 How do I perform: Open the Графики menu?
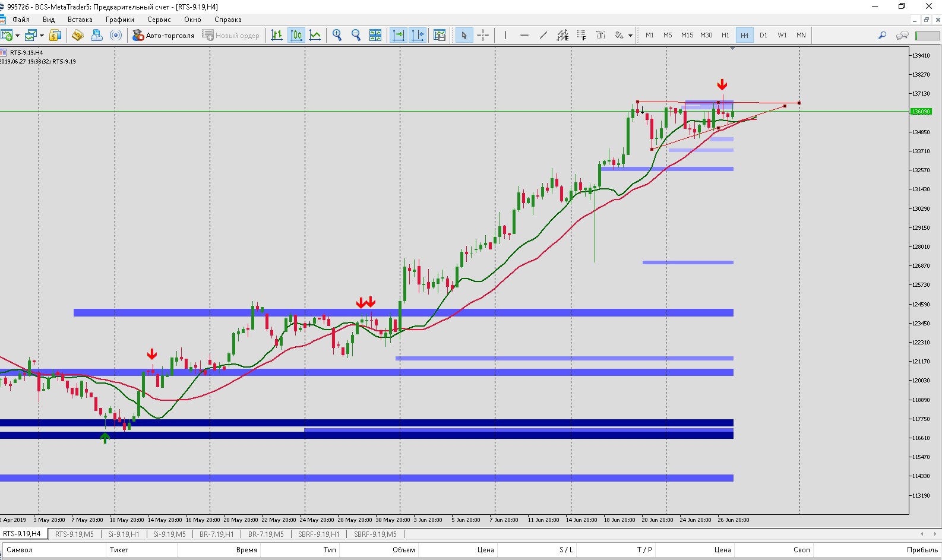point(120,20)
